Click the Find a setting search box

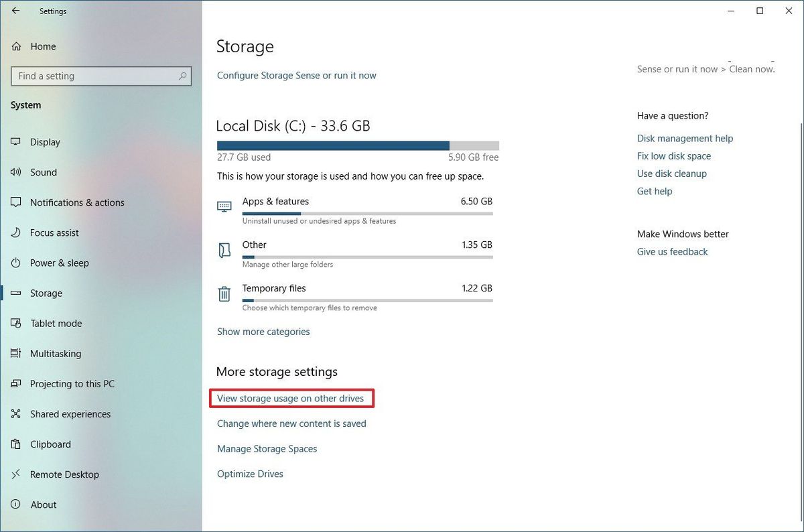[x=100, y=76]
